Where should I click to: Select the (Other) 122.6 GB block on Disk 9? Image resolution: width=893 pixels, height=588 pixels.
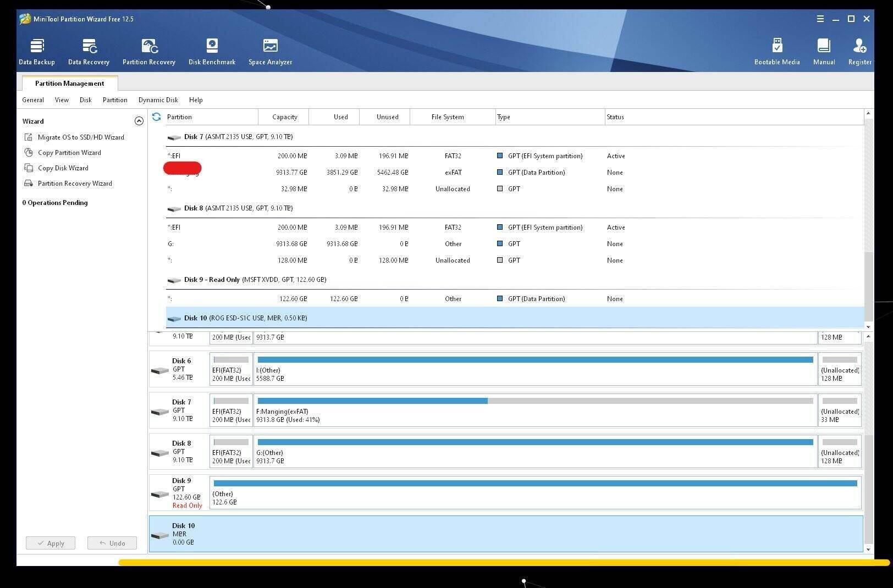535,493
